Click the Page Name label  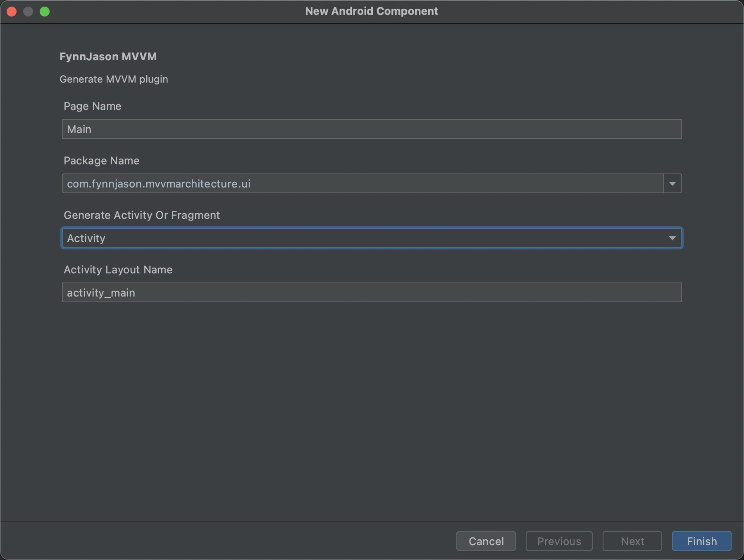click(x=92, y=106)
